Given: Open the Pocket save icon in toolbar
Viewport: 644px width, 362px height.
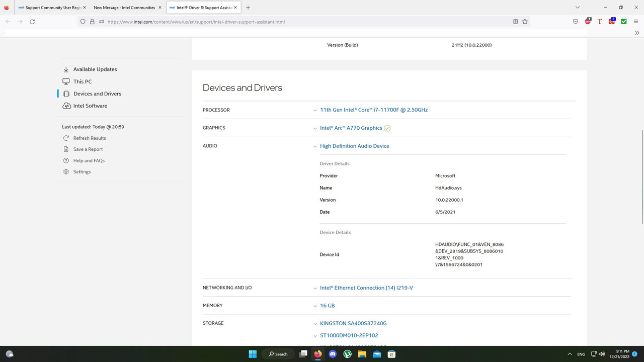Looking at the screenshot, I should tap(576, 22).
